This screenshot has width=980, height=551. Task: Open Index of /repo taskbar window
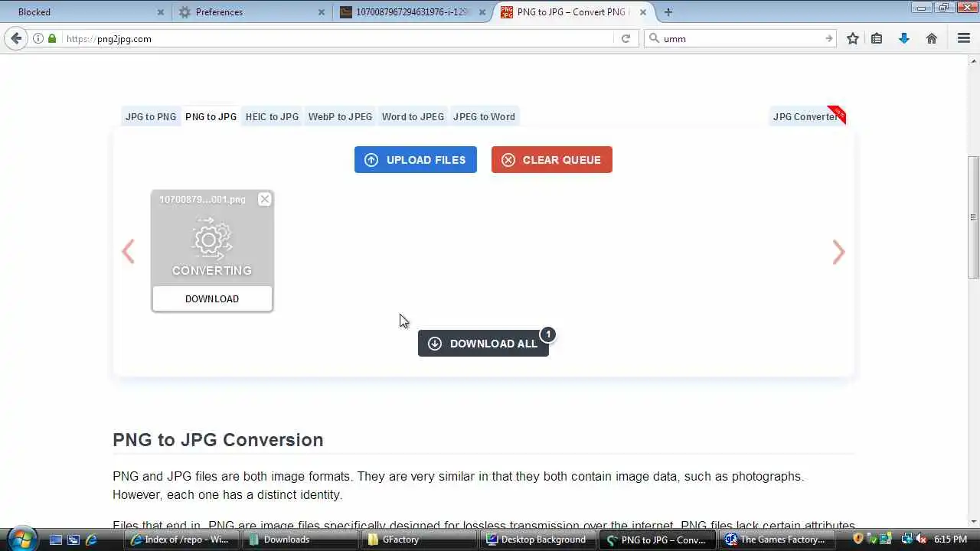point(183,540)
